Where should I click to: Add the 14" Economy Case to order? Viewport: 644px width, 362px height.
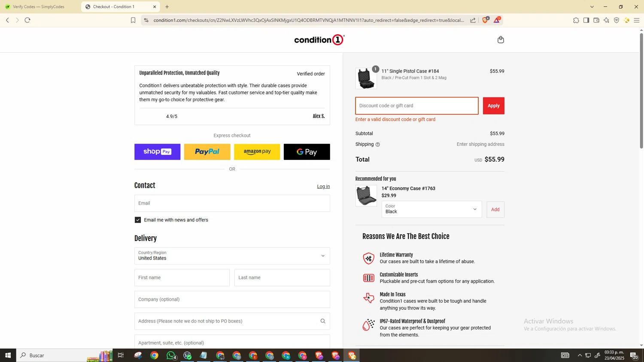495,209
